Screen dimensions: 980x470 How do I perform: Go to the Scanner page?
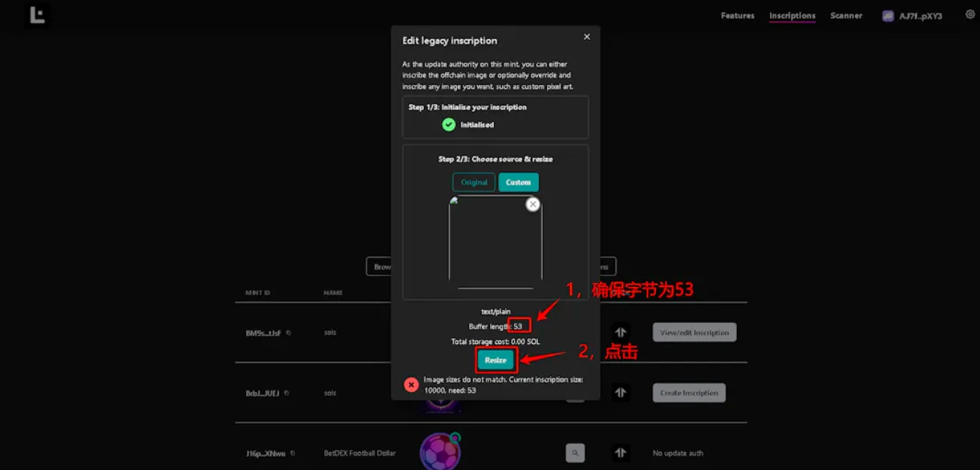pyautogui.click(x=846, y=16)
